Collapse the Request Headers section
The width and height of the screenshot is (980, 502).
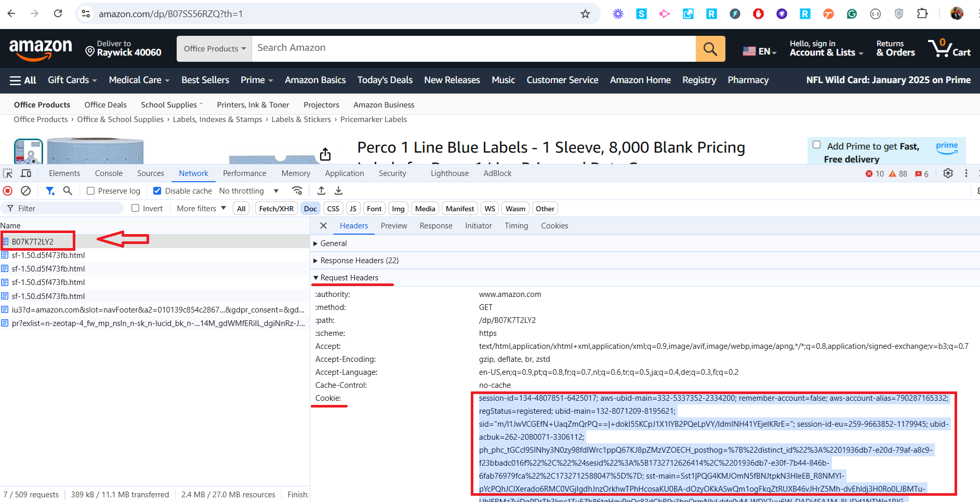[x=346, y=278]
